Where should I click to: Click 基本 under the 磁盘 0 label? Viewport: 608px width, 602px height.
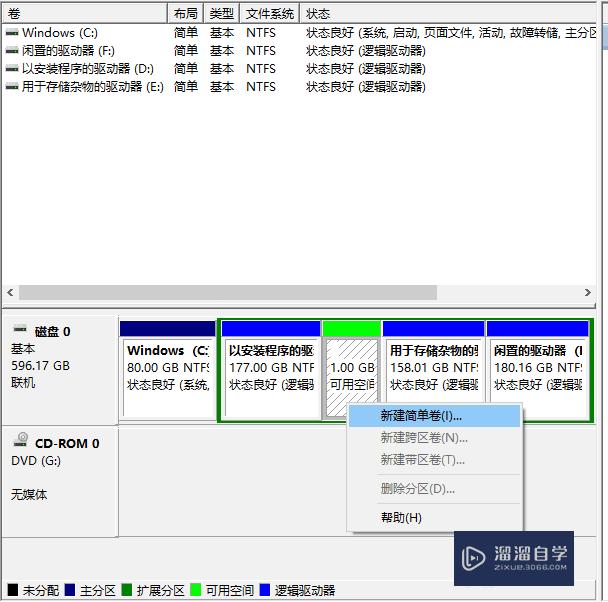[23, 348]
